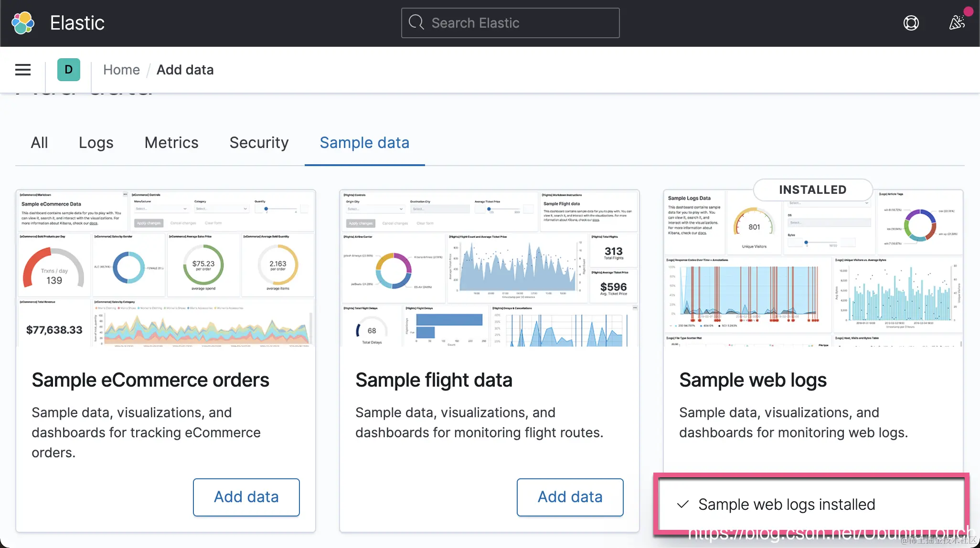Open the newsfeed party popper icon
This screenshot has width=980, height=548.
click(x=957, y=22)
